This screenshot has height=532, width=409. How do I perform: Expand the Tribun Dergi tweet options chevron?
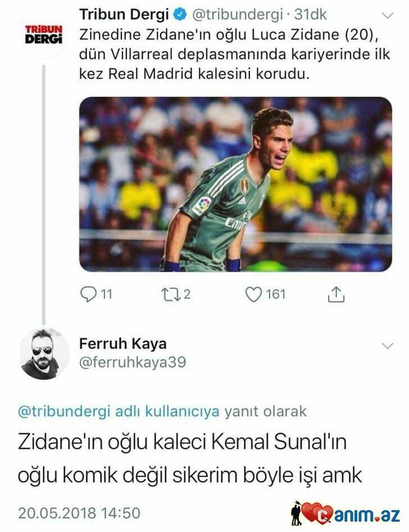coord(388,14)
